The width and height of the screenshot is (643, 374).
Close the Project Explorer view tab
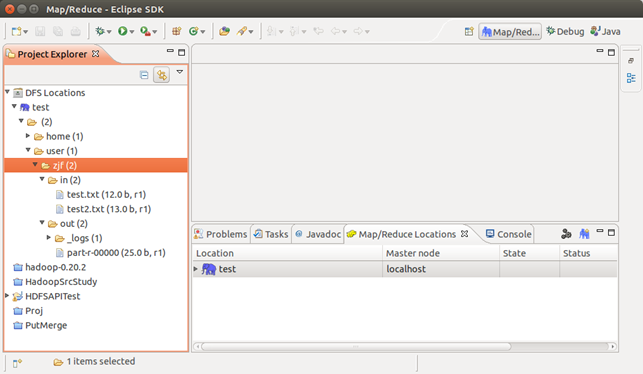click(96, 54)
